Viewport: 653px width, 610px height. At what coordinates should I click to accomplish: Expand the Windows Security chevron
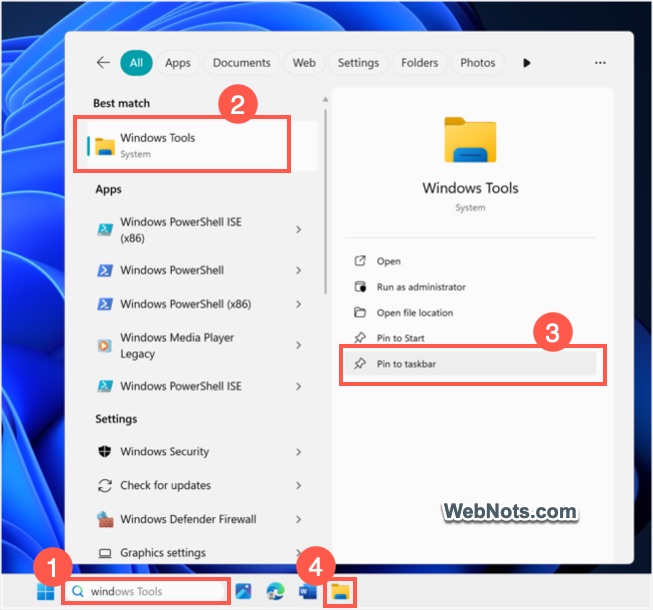pyautogui.click(x=298, y=452)
